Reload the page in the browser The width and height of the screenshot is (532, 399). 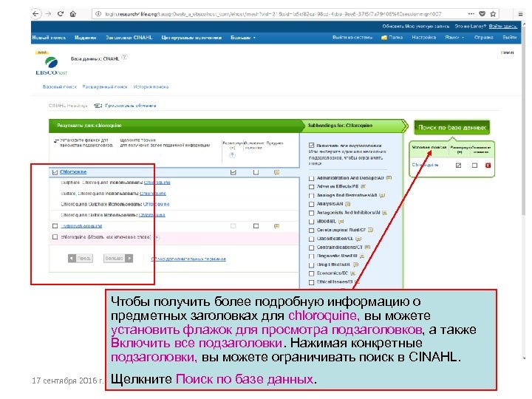click(61, 14)
